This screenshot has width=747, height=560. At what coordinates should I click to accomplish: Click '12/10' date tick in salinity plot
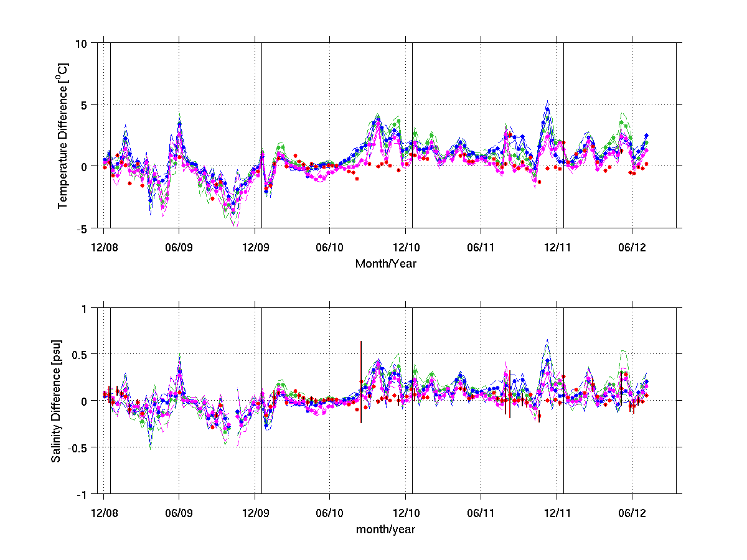406,513
